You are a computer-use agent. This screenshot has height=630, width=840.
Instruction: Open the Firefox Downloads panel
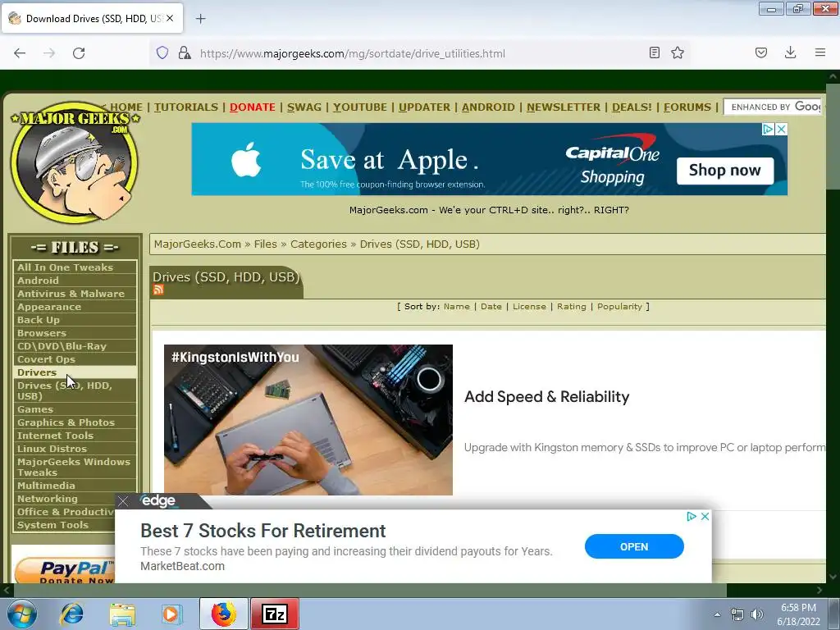coord(790,52)
